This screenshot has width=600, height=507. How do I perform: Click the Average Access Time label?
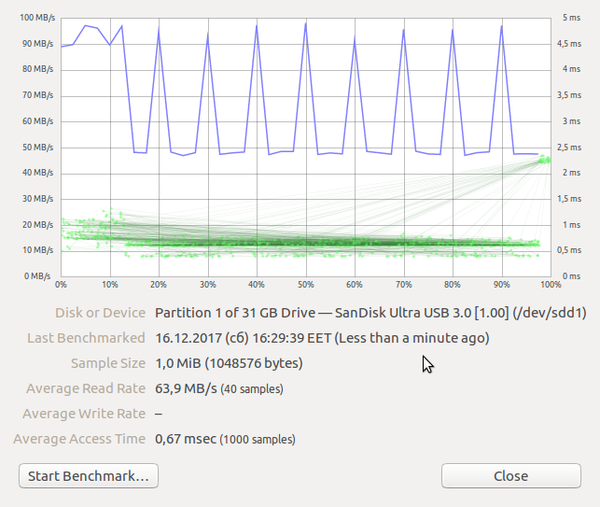point(79,439)
